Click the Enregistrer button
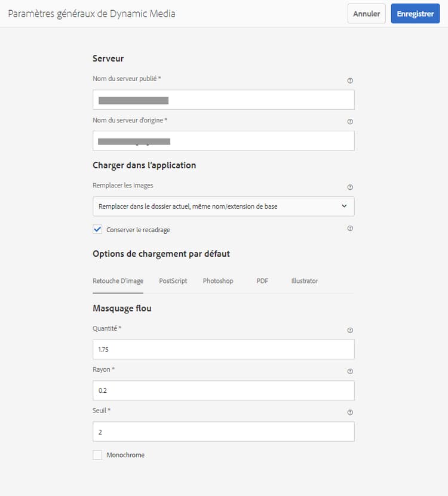Viewport: 448px width, 496px height. click(x=415, y=14)
